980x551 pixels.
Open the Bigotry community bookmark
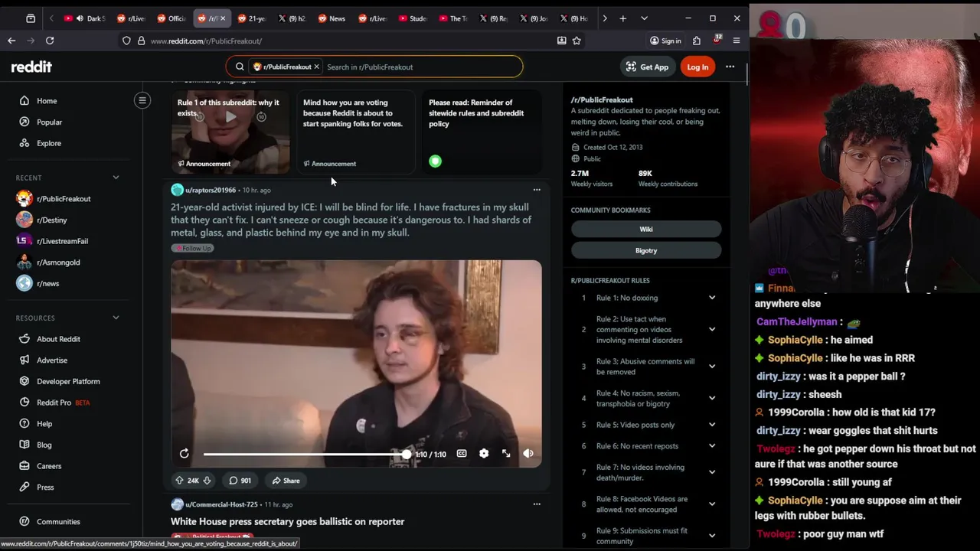tap(646, 250)
